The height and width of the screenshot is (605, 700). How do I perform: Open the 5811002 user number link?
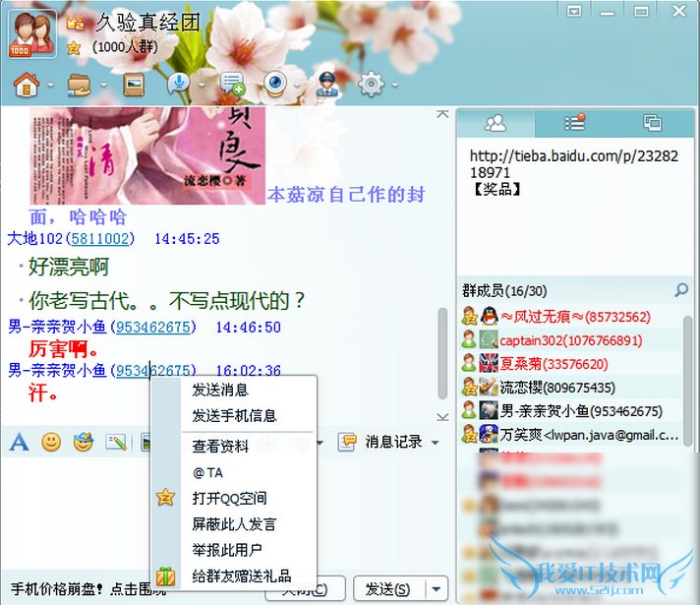point(100,239)
